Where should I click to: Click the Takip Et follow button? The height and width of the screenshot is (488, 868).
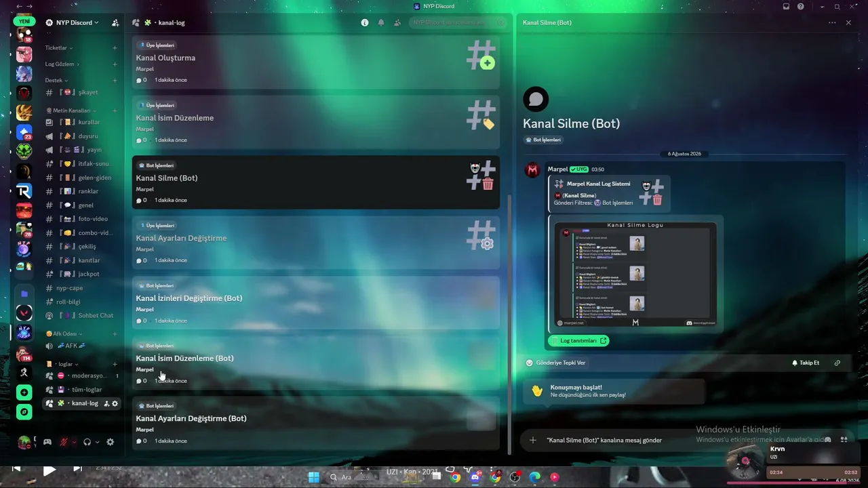(x=806, y=363)
